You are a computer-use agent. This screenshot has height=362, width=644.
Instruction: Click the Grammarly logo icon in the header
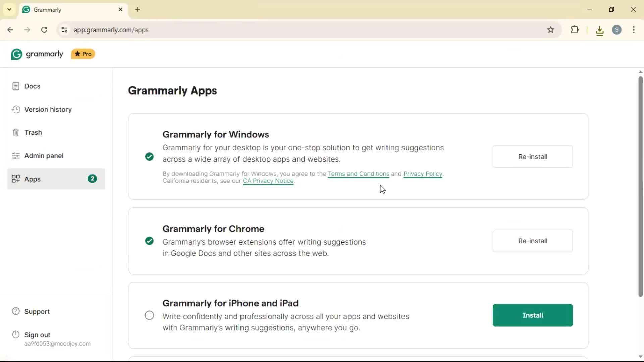[16, 54]
